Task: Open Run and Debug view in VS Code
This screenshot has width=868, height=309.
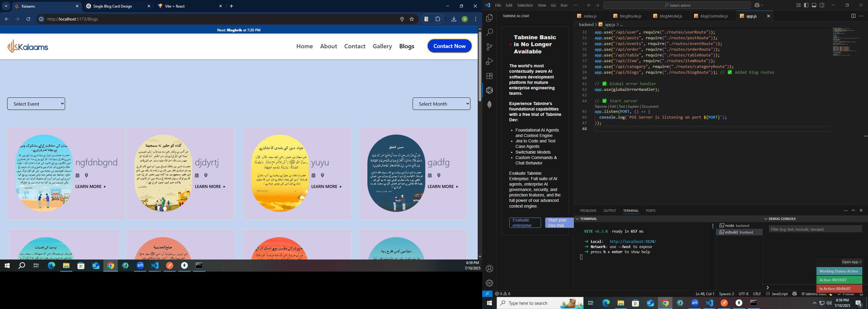Action: click(x=489, y=61)
